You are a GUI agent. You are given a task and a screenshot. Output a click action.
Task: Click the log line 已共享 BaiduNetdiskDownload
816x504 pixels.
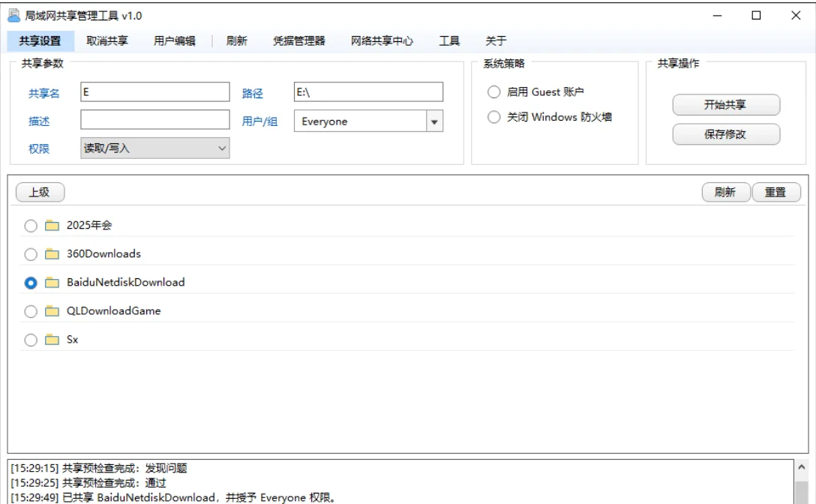174,498
